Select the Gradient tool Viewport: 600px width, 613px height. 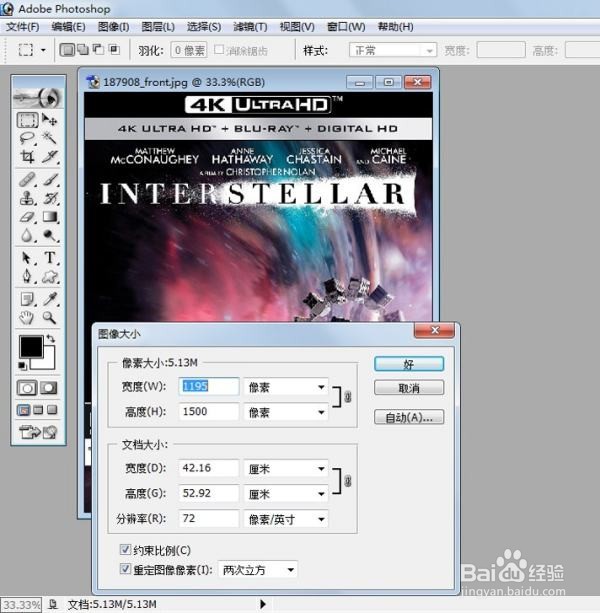50,217
